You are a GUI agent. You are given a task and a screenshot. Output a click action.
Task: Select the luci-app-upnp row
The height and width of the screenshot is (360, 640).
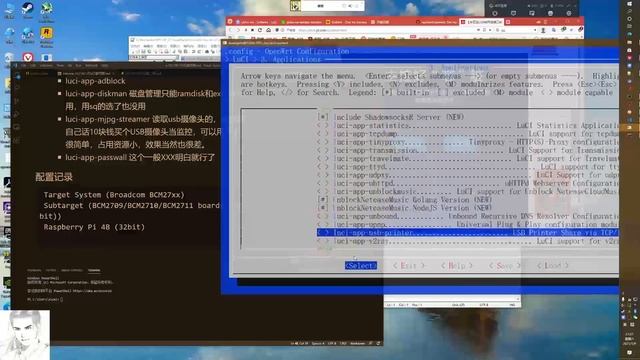(x=467, y=224)
